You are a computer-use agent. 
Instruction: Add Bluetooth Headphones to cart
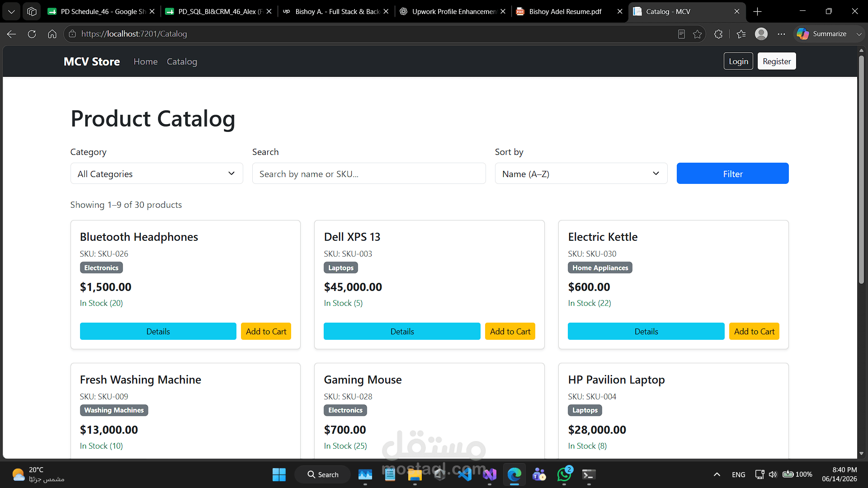click(x=266, y=331)
